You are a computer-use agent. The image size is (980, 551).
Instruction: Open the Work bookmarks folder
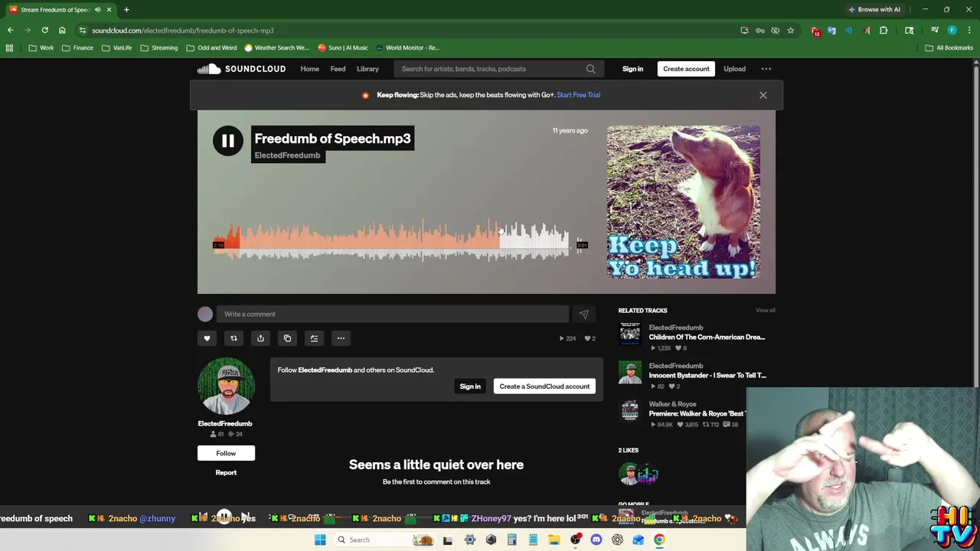pyautogui.click(x=41, y=47)
